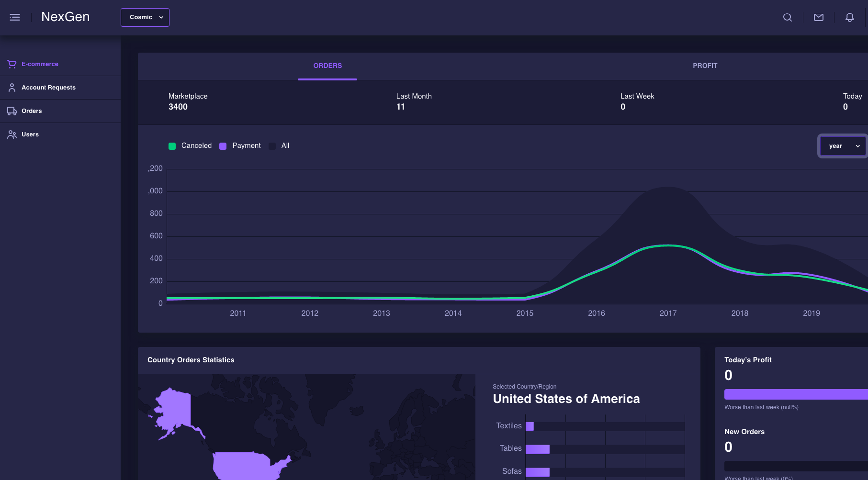Toggle the sidebar hamburger menu
This screenshot has width=868, height=480.
15,17
